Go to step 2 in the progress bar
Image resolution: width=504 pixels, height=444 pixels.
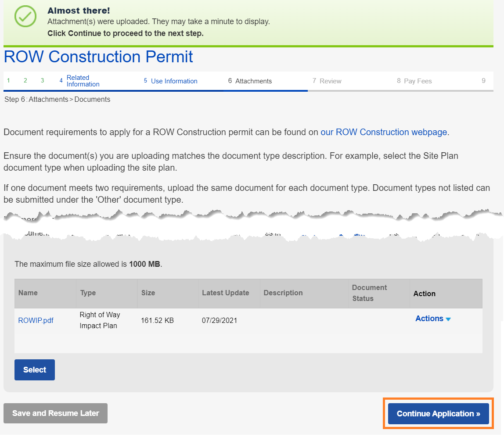25,81
